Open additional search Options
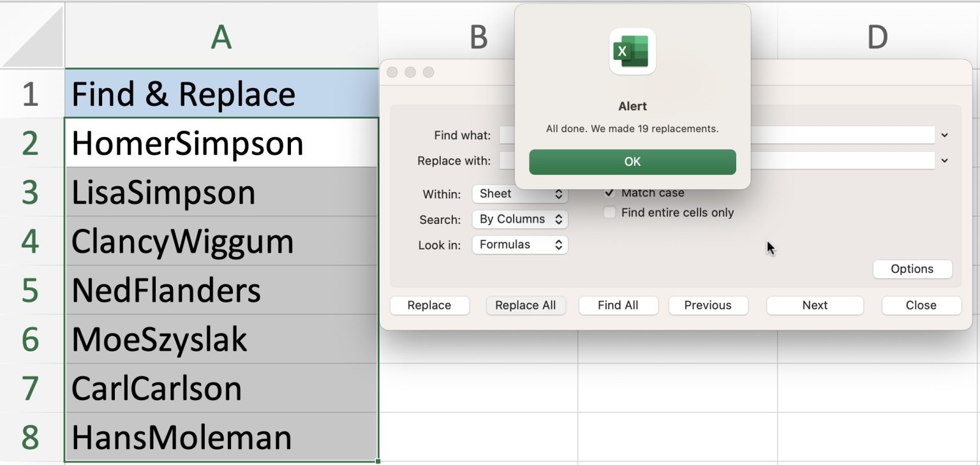The width and height of the screenshot is (980, 465). 912,269
